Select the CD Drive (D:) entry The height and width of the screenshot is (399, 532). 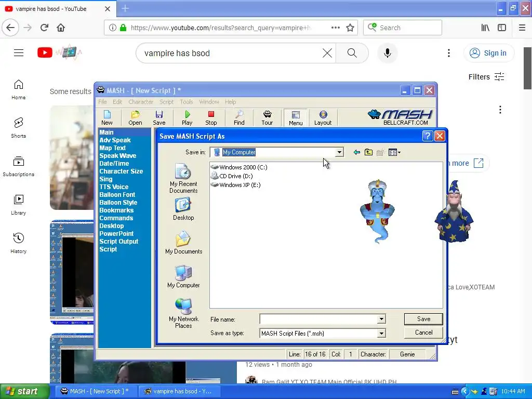232,176
